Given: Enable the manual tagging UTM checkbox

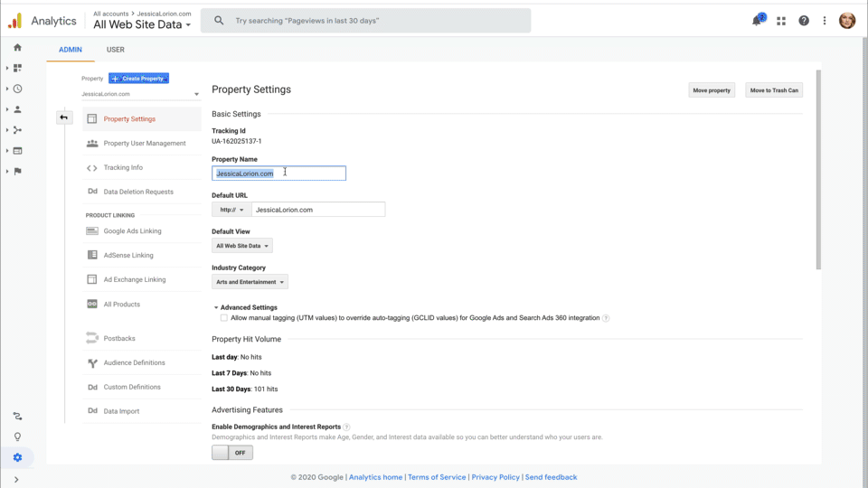Looking at the screenshot, I should tap(223, 318).
